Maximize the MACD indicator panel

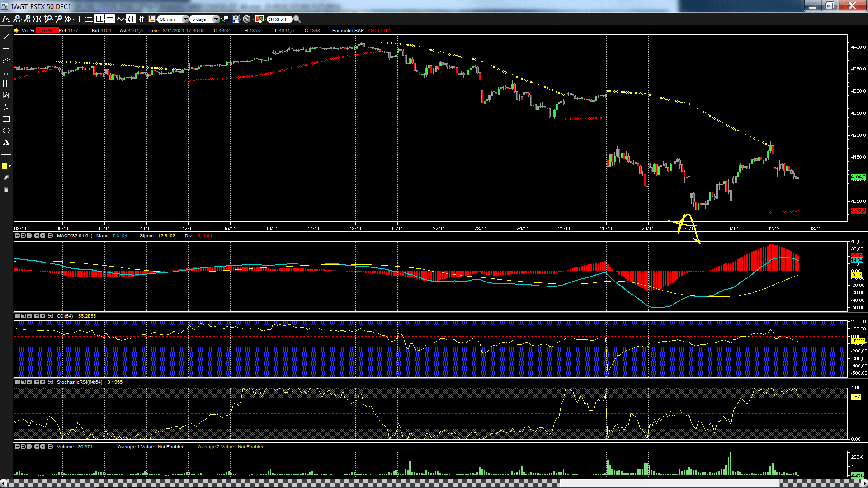(23, 235)
